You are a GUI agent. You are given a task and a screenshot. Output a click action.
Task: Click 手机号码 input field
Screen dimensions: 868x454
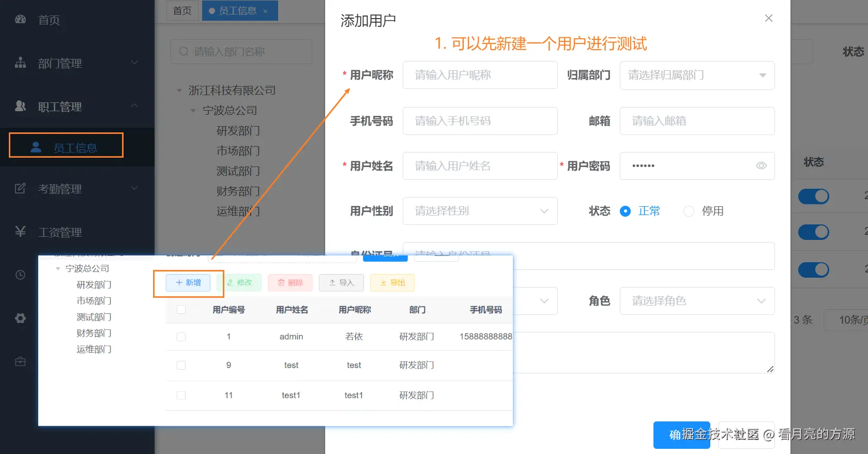(480, 121)
